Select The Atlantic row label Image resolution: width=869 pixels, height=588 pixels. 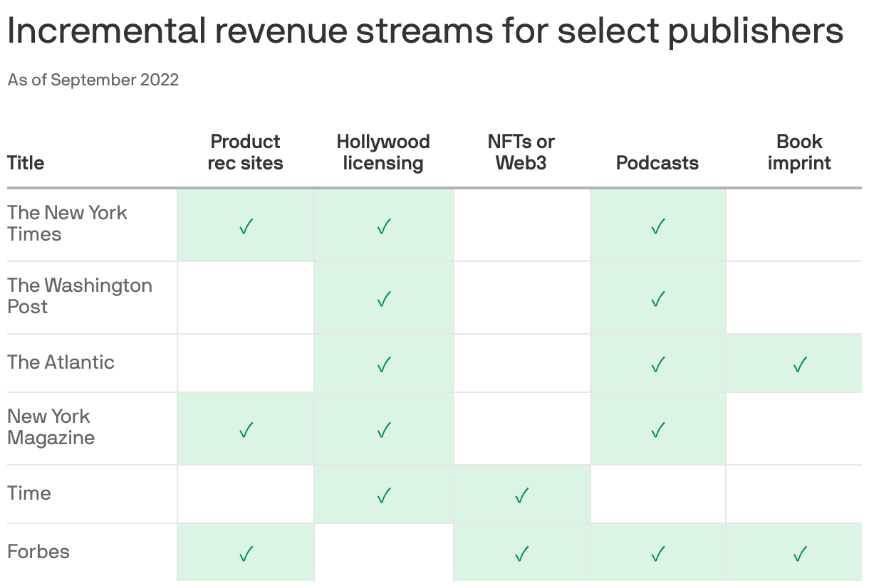pyautogui.click(x=61, y=362)
